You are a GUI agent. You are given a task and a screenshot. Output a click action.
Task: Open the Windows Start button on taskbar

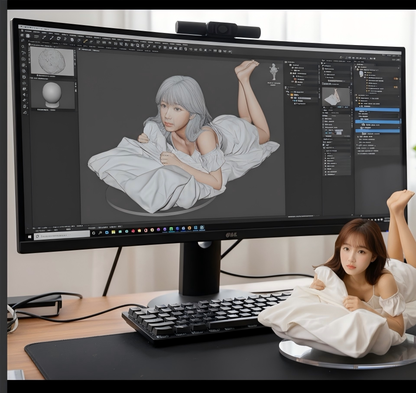(x=30, y=236)
